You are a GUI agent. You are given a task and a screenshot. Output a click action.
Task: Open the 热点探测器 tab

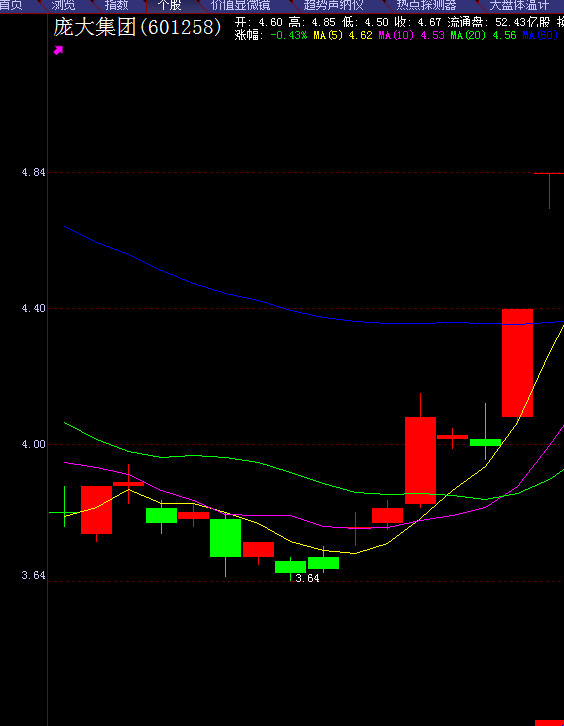426,6
